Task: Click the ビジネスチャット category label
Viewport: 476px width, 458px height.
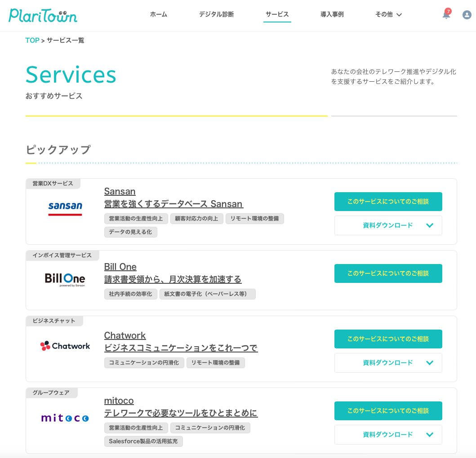Action: tap(54, 321)
